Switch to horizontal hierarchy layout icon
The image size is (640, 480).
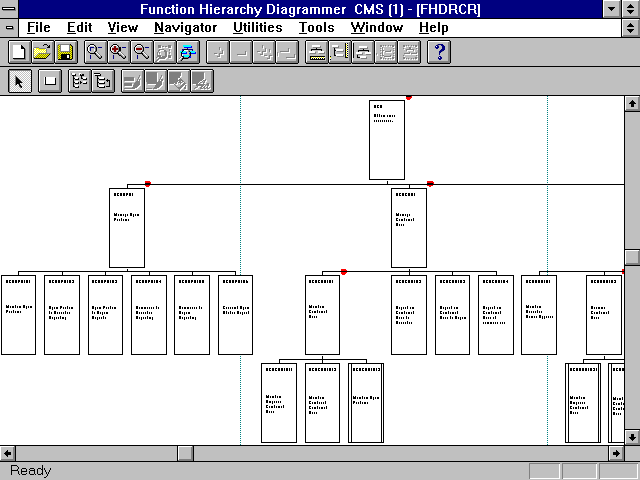[79, 82]
